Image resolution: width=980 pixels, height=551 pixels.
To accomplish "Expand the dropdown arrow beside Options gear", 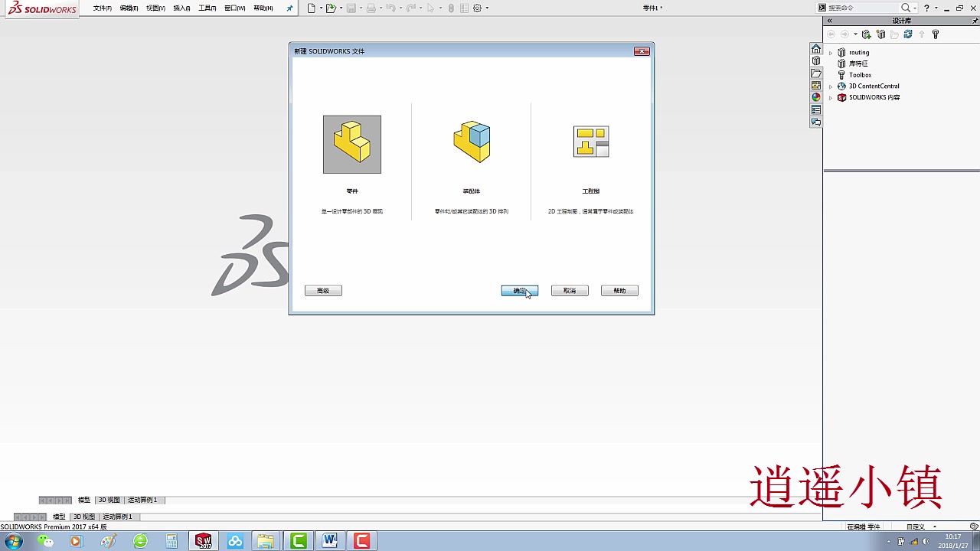I will click(488, 8).
